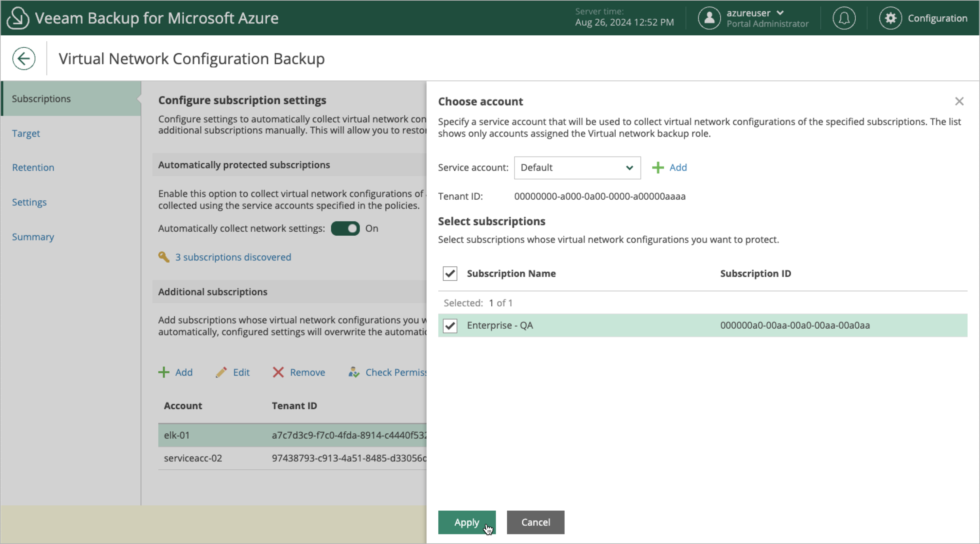Click the Apply button
Viewport: 980px width, 544px height.
coord(467,522)
